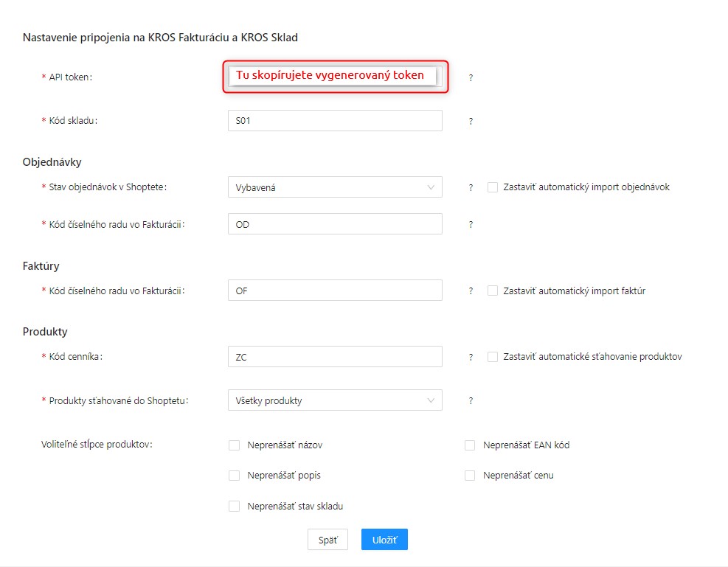Screen dimensions: 728x567
Task: Click help icon for Produkty sťahované do Shoptetu
Action: (471, 400)
